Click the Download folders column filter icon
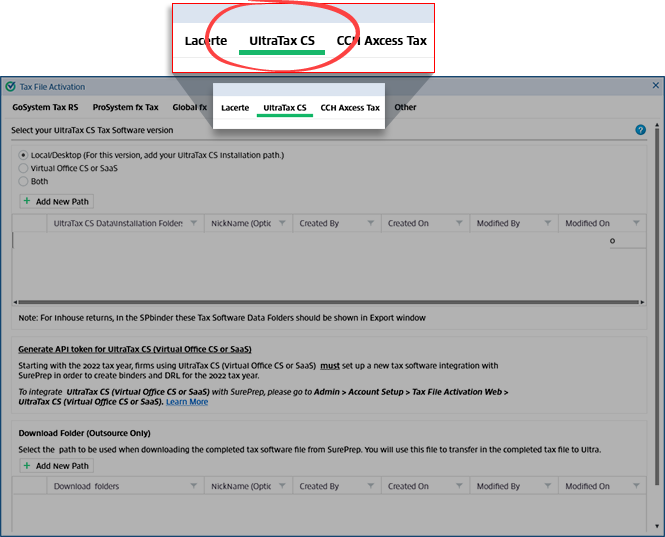This screenshot has height=537, width=665. [194, 486]
